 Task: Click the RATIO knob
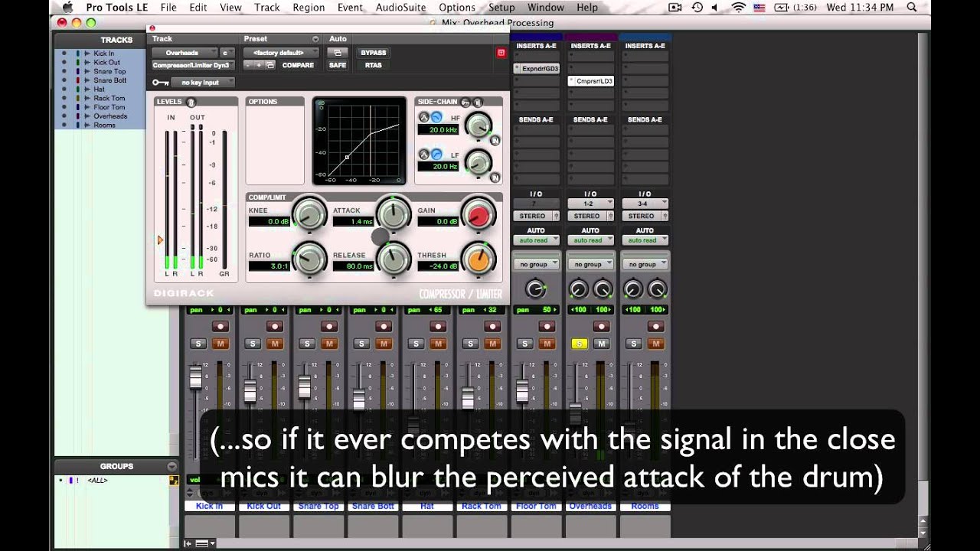(309, 259)
